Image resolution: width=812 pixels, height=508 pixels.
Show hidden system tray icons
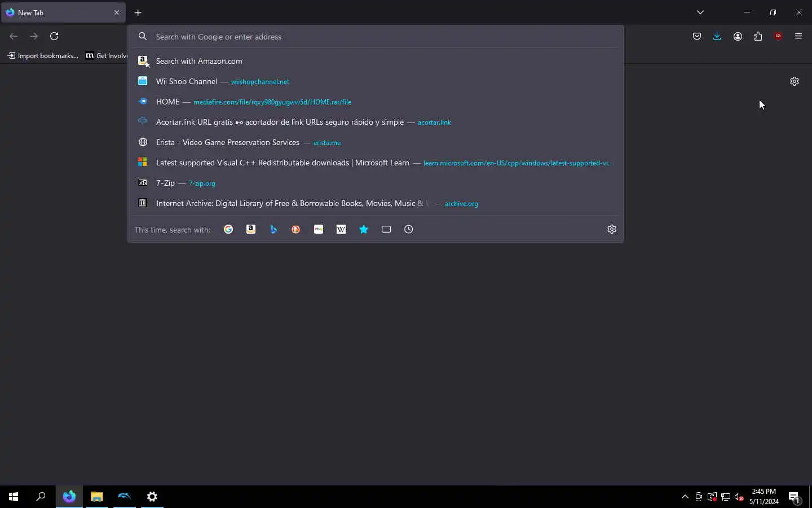coord(685,497)
